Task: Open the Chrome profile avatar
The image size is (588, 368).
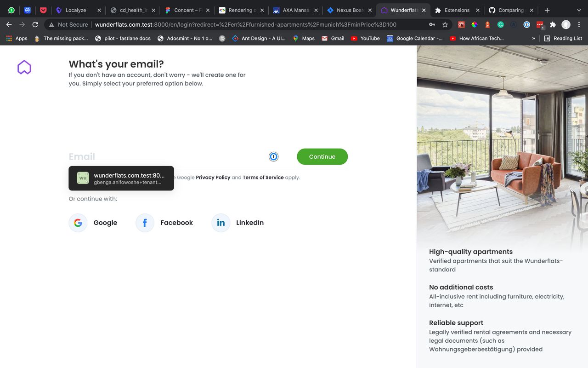Action: tap(566, 25)
